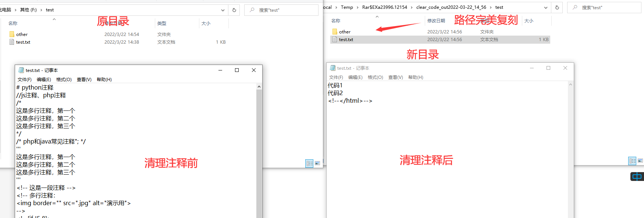Viewport: 644px width, 218px height.
Task: Sort by 名称 column in left Explorer
Action: (13, 23)
